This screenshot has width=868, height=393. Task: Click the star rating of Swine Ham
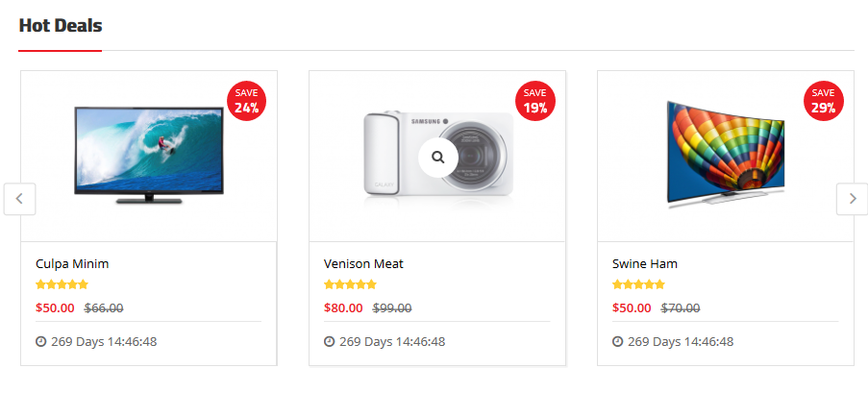638,284
